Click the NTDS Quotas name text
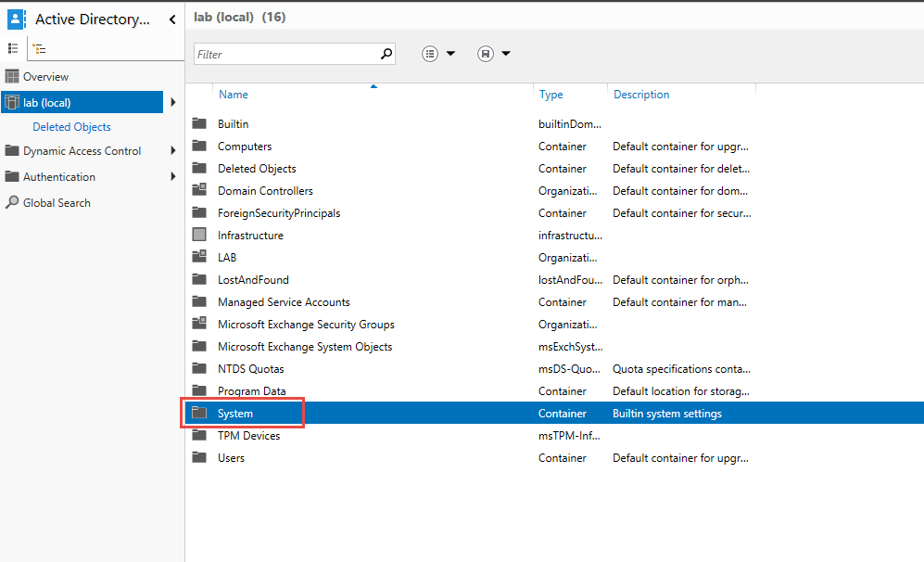Viewport: 924px width, 562px height. point(250,368)
